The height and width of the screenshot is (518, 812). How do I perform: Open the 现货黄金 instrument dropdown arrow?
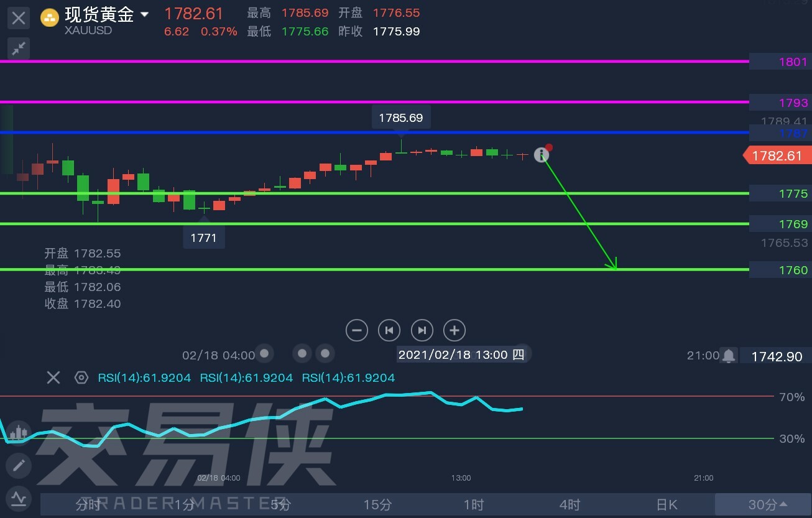145,14
